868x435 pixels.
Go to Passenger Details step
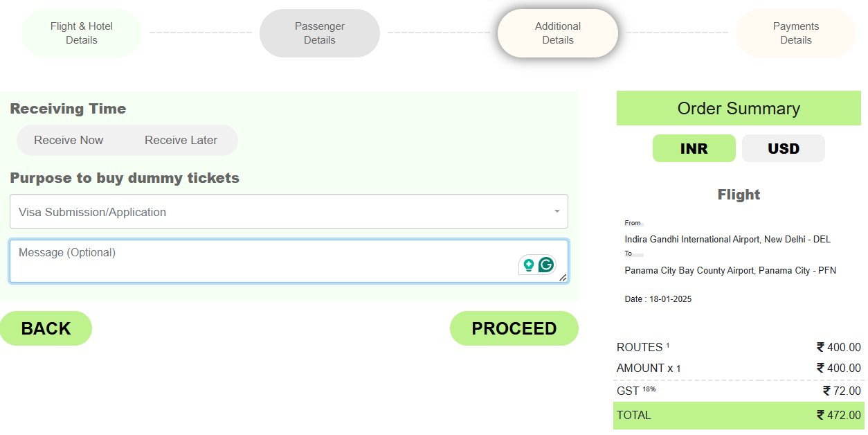tap(319, 33)
